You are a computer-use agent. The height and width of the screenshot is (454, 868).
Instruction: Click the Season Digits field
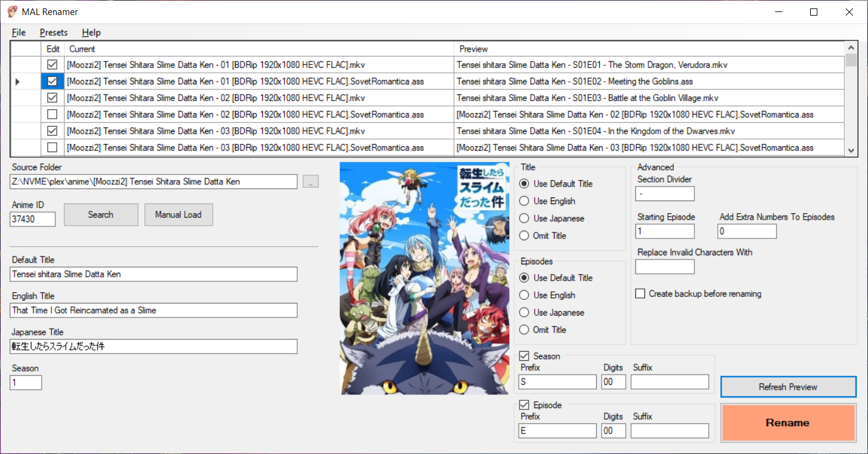[x=614, y=382]
